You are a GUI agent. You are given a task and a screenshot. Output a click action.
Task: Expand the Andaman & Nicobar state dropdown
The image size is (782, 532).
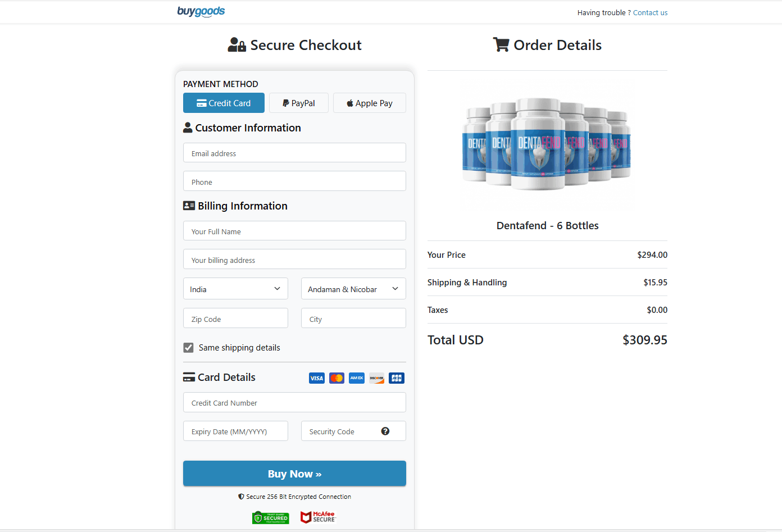(353, 289)
